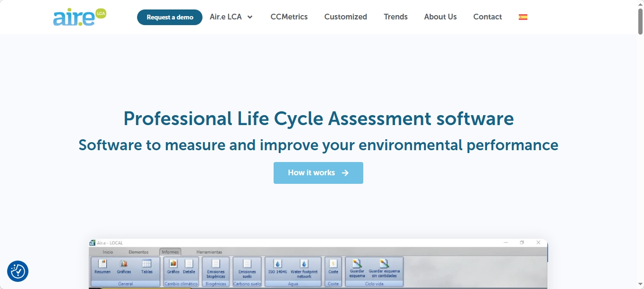Click the Air.e LCA logo
The height and width of the screenshot is (289, 644).
(x=80, y=17)
